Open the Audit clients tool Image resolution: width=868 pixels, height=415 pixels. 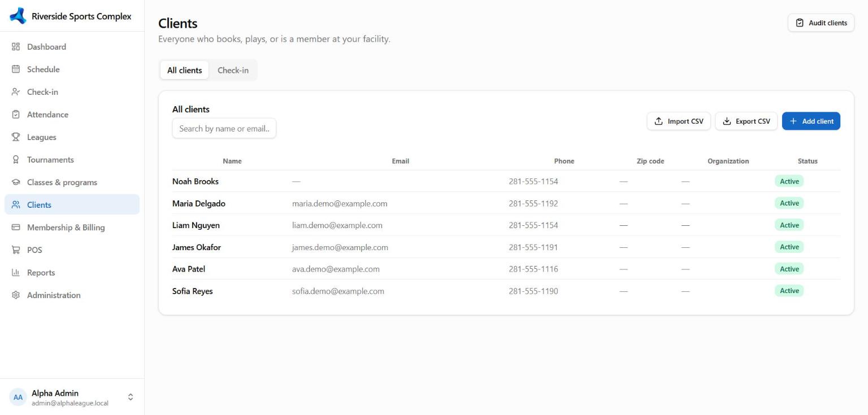tap(821, 23)
